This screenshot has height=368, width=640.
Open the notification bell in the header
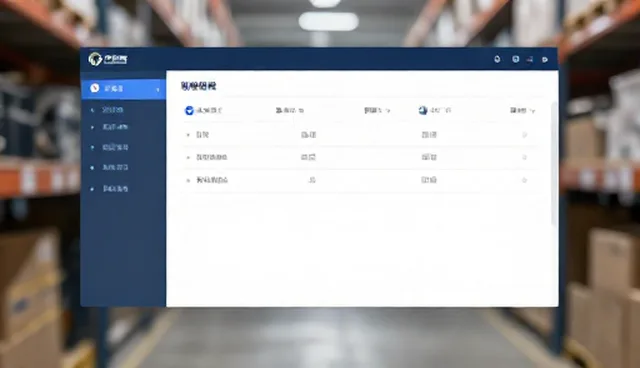pyautogui.click(x=497, y=59)
